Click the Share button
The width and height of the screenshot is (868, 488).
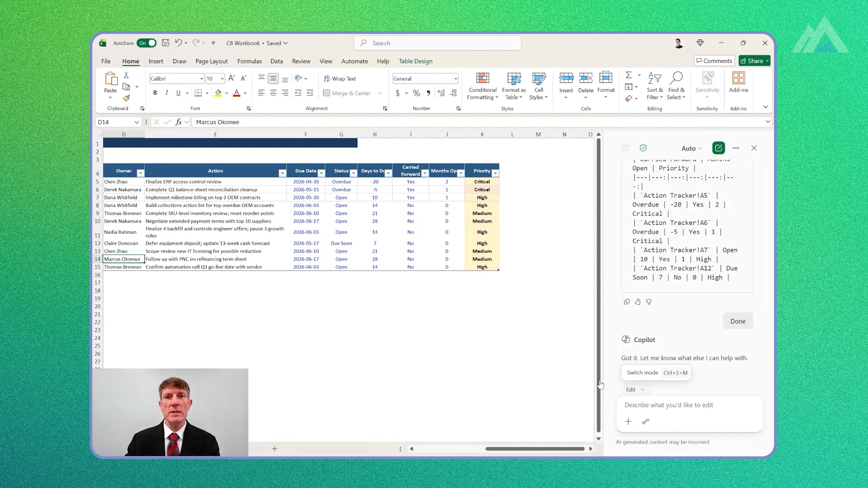(x=755, y=61)
